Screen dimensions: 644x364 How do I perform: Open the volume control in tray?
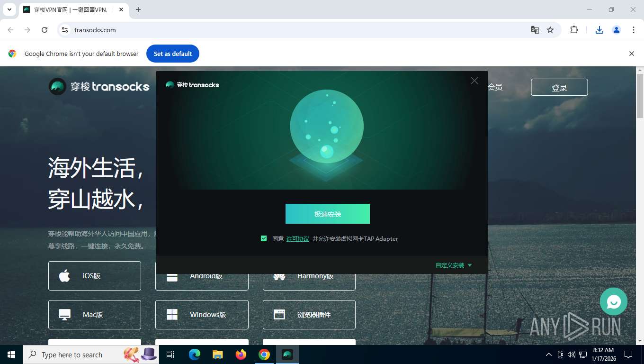(572, 355)
